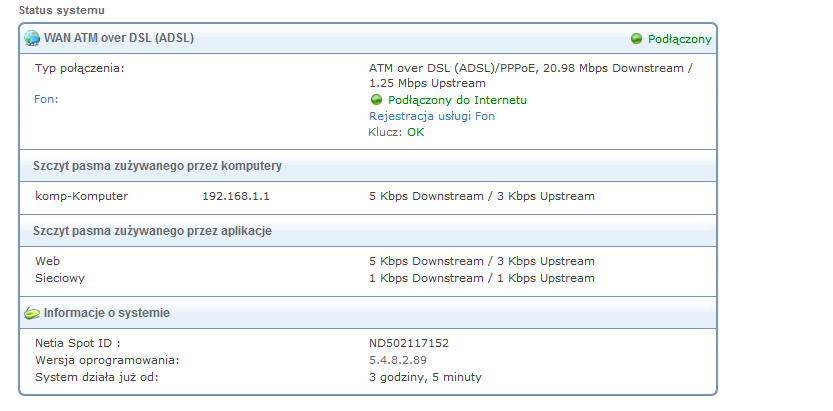Screen dimensions: 833x411
Task: Click the Netia Spot ID value ND502117152
Action: coord(409,344)
